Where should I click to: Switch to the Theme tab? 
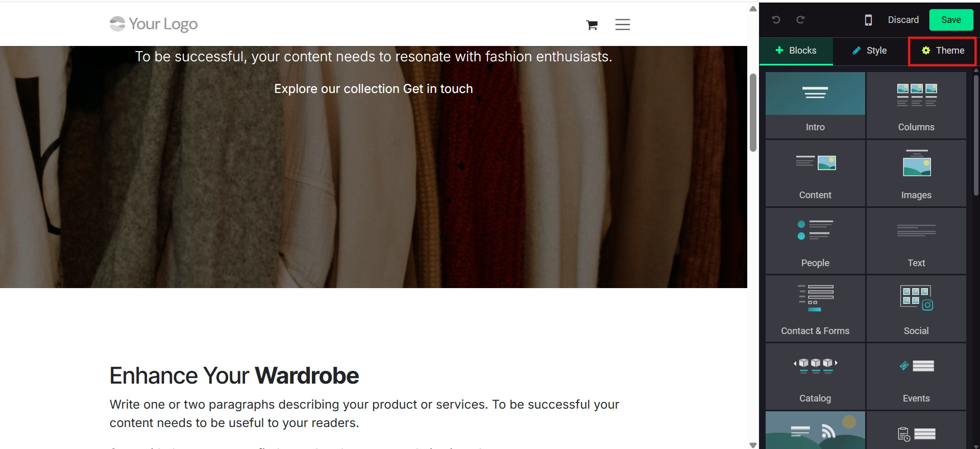(942, 51)
